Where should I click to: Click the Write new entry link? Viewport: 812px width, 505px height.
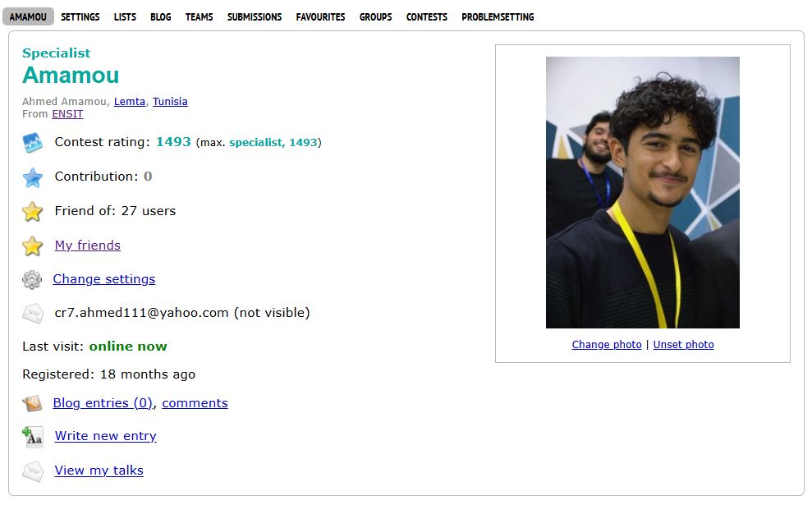[x=106, y=436]
